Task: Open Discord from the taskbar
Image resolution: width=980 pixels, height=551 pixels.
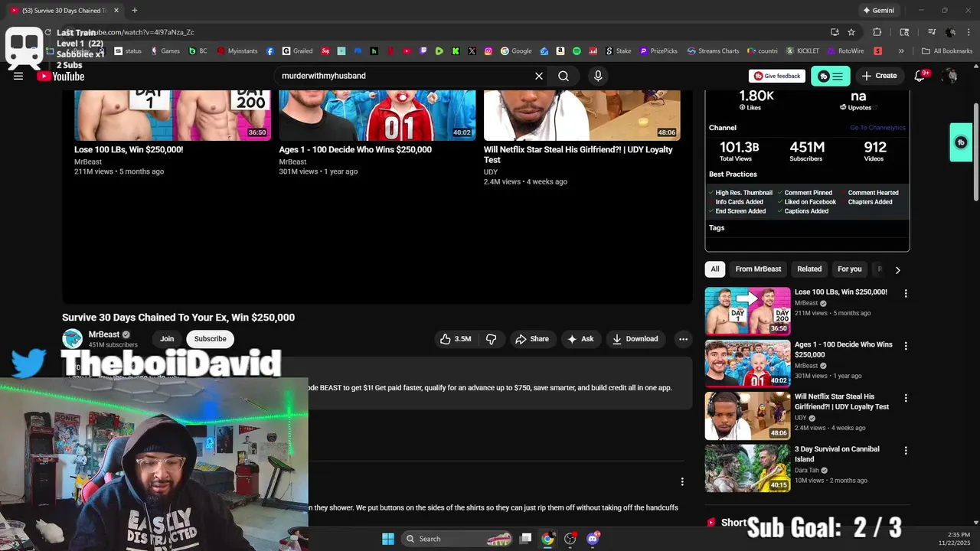Action: tap(593, 539)
